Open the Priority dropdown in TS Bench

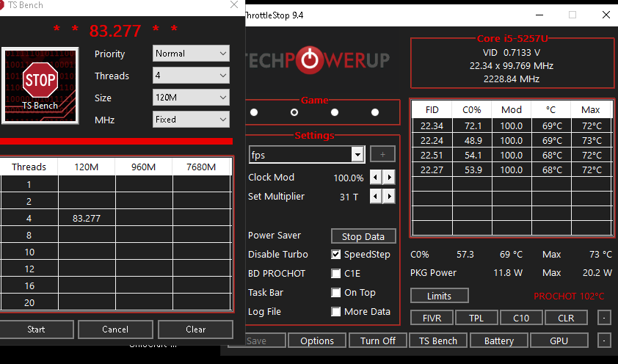tap(191, 54)
